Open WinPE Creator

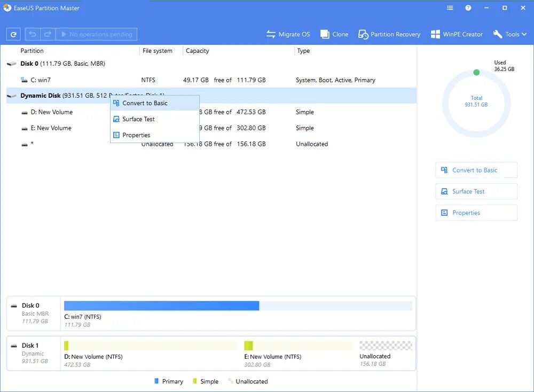point(457,34)
